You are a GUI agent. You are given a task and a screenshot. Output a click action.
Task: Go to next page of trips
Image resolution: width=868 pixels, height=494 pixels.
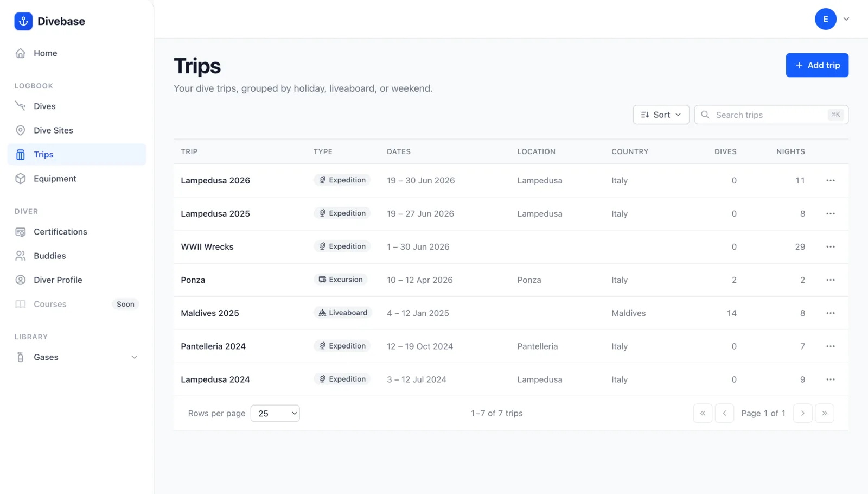click(x=803, y=413)
